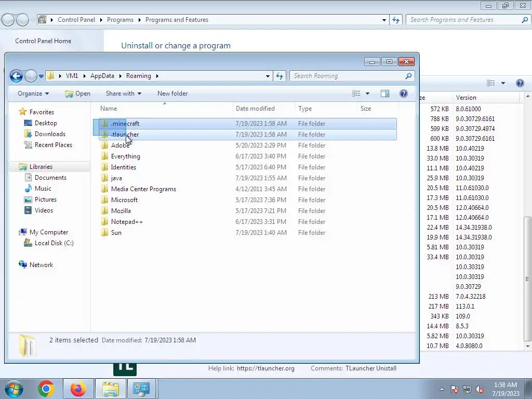
Task: Select the Identities folder
Action: coord(123,167)
